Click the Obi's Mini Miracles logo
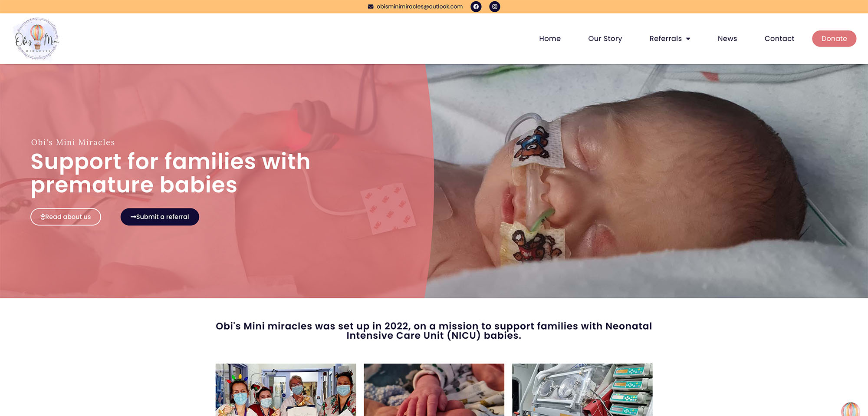868x416 pixels. [37, 39]
